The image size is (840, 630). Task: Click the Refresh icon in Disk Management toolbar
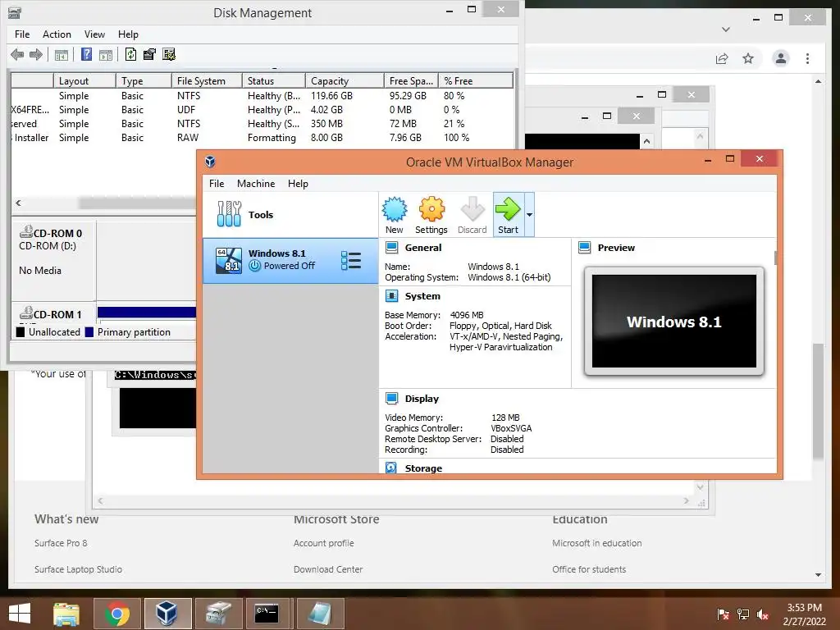pyautogui.click(x=130, y=54)
